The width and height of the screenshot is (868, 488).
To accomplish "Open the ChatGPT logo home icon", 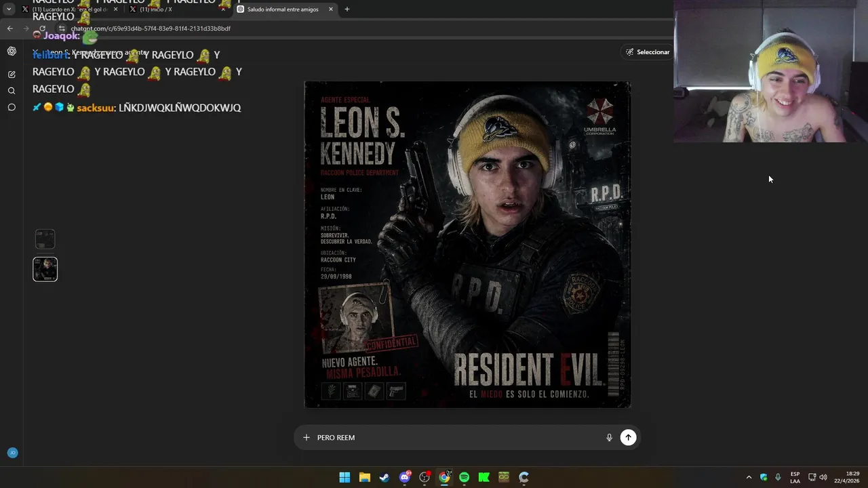I will [12, 52].
